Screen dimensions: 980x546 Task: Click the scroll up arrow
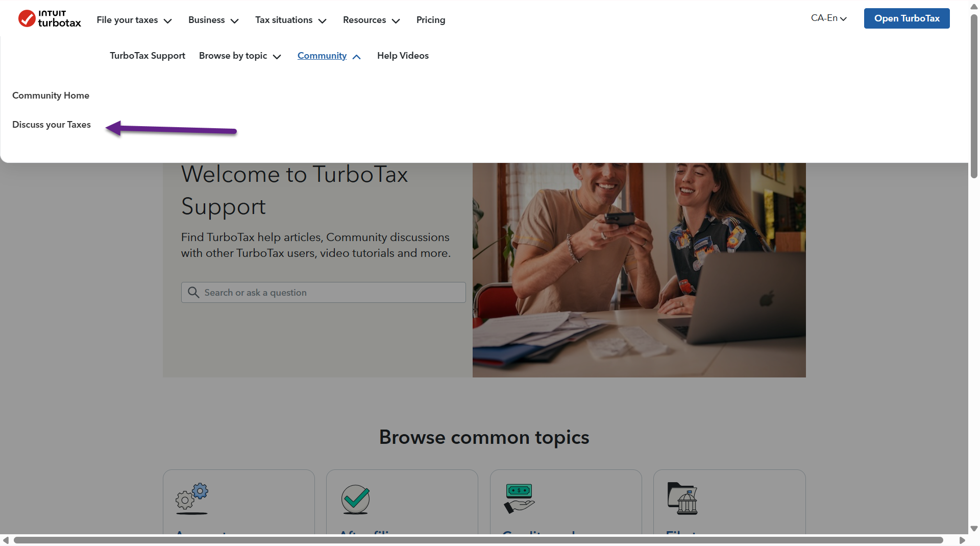pyautogui.click(x=974, y=7)
